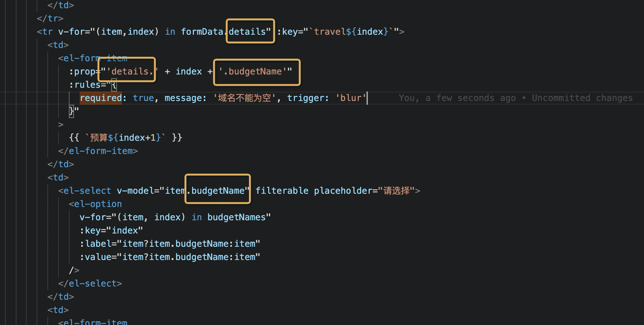Click the '.budgetName' box in el-select v-model
The image size is (644, 325).
point(217,190)
